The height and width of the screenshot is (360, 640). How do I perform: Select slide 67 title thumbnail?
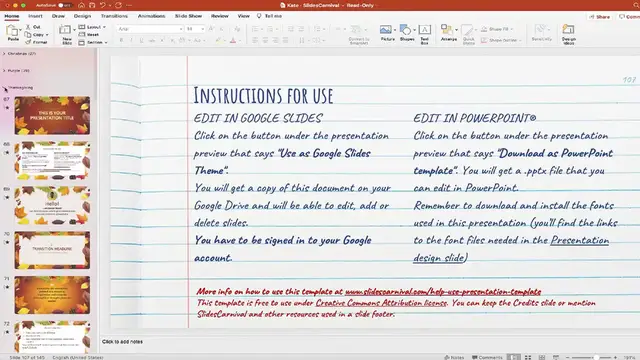(52, 116)
